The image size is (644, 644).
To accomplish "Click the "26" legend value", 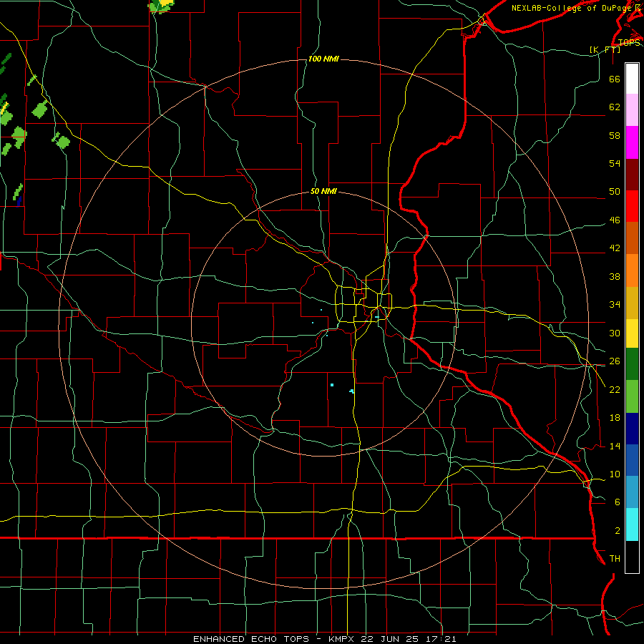I will (x=615, y=361).
